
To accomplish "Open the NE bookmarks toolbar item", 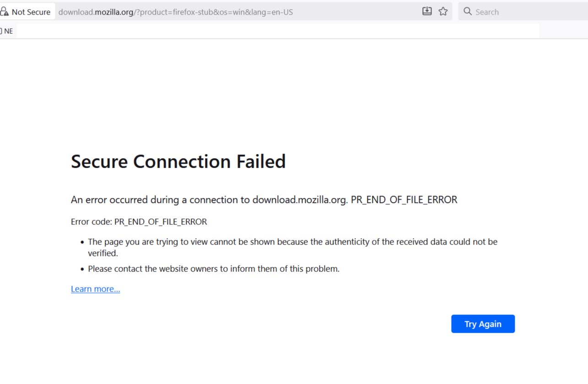I will tap(8, 31).
